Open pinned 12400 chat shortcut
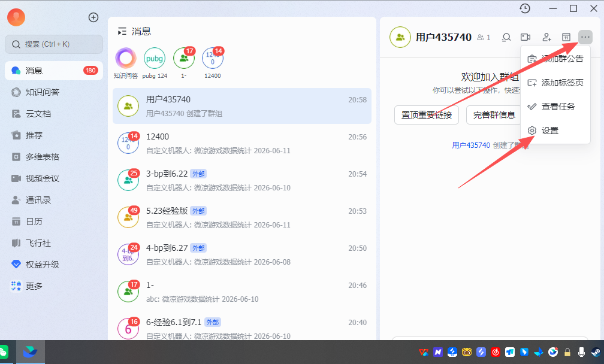Viewport: 604px width, 364px height. pos(213,63)
